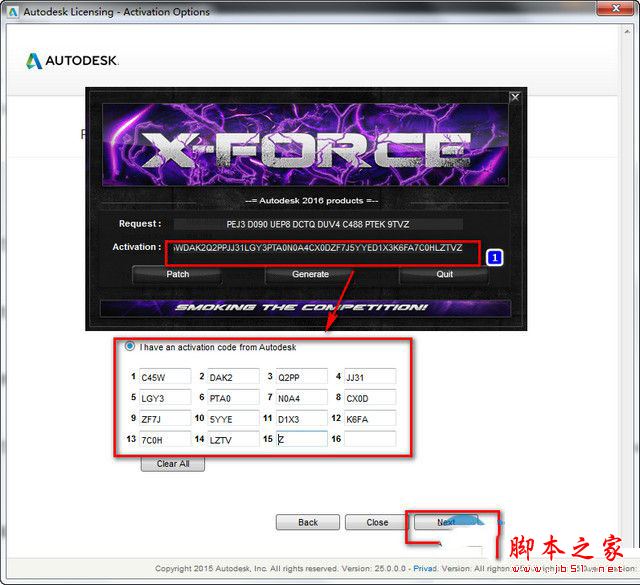Click the Autodesk title bar icon

click(13, 12)
